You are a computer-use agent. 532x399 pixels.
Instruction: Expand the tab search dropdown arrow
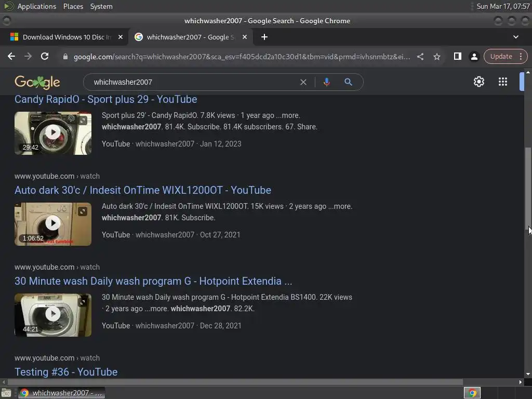point(516,37)
